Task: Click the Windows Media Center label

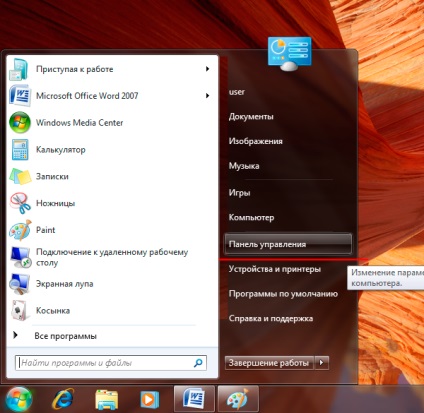Action: (79, 123)
